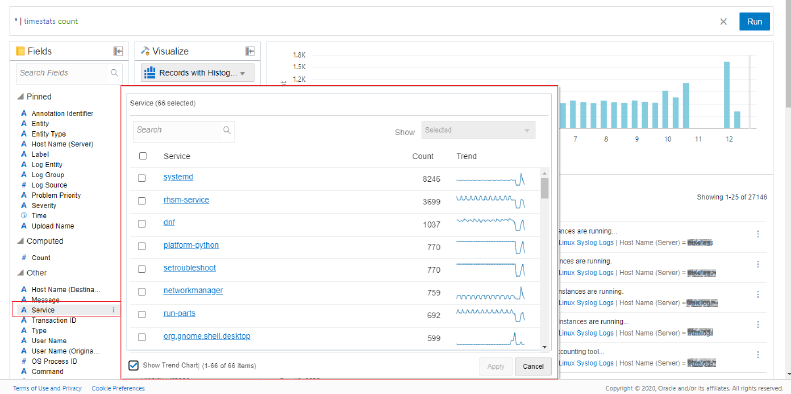Viewport: 791px width, 394px height.
Task: Click the Count column header
Action: tap(423, 156)
